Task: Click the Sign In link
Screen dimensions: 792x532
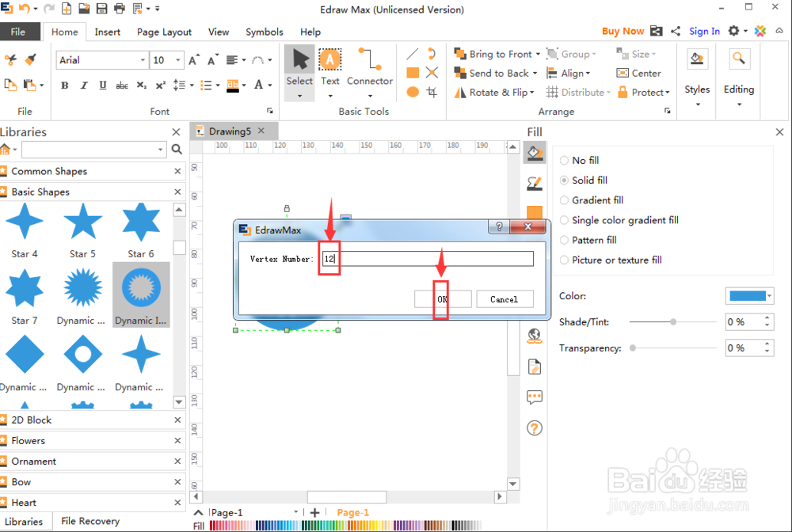Action: (704, 32)
